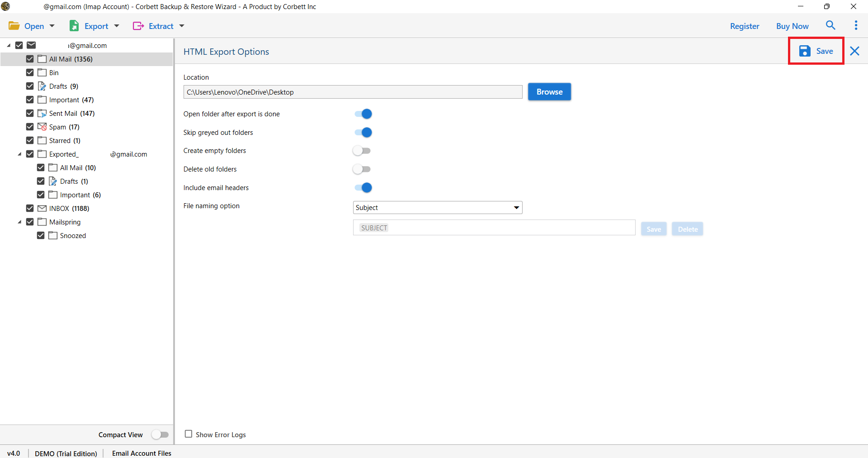868x458 pixels.
Task: Click the pink Extract icon
Action: coord(138,26)
